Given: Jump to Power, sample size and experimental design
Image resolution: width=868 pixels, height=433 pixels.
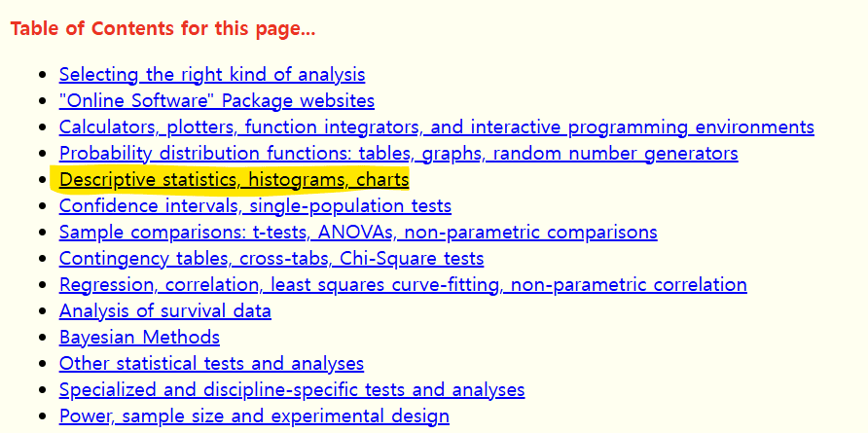Looking at the screenshot, I should [x=254, y=416].
